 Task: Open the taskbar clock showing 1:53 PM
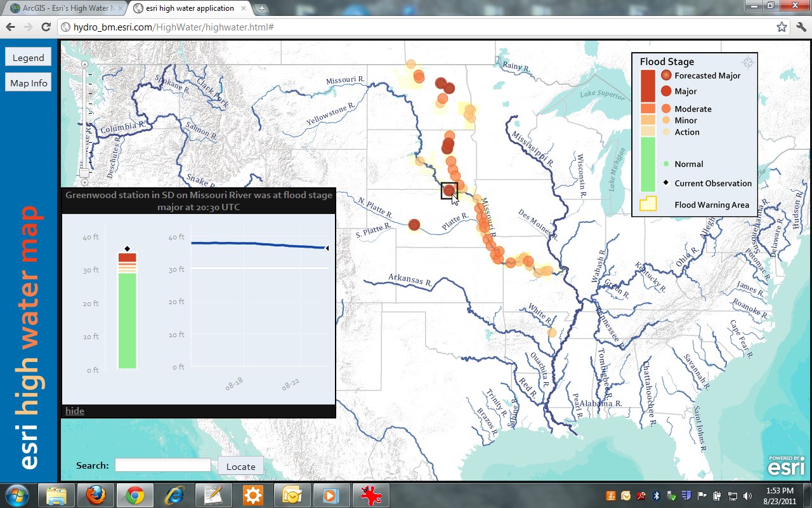(x=780, y=496)
